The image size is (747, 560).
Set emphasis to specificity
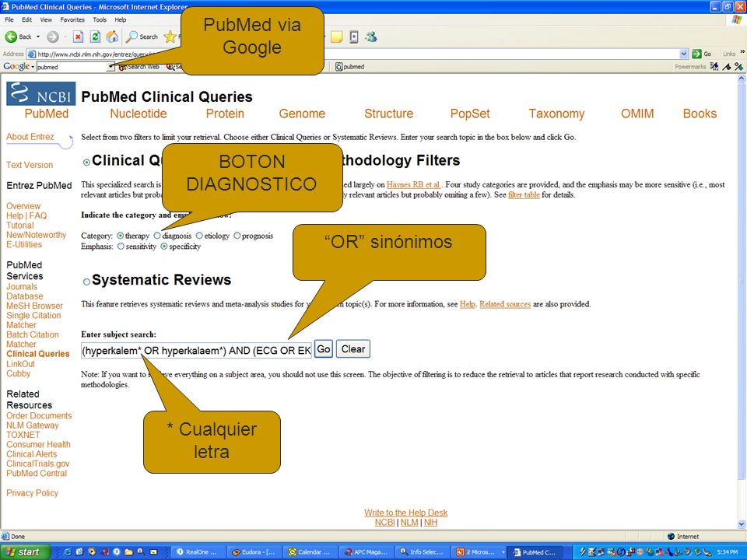(x=164, y=247)
